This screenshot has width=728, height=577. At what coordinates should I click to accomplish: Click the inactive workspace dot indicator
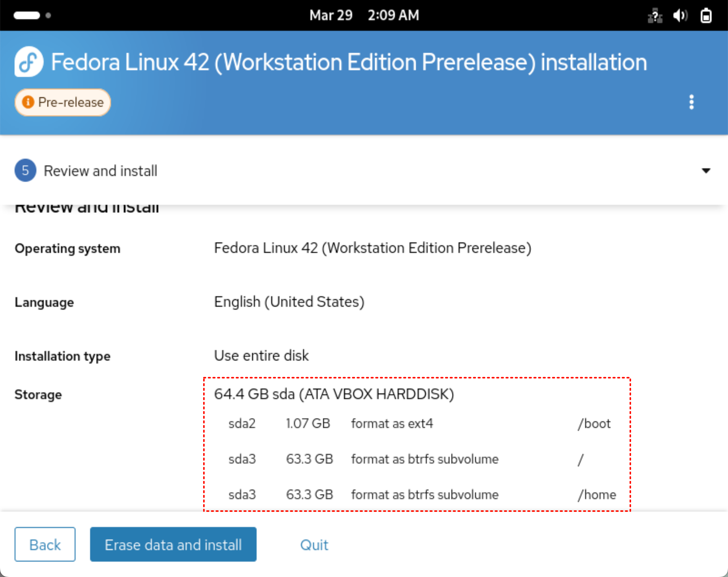pos(48,16)
